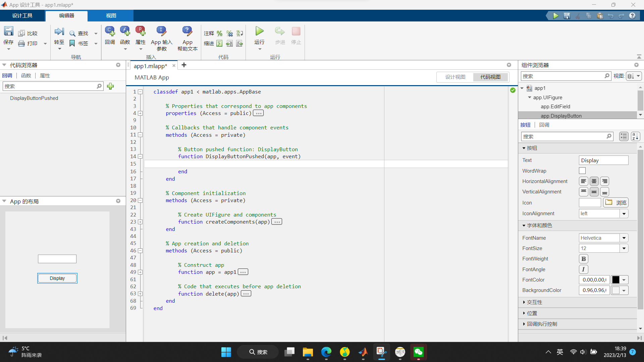644x362 pixels.
Task: Open the FontName Helvetica dropdown
Action: point(624,238)
